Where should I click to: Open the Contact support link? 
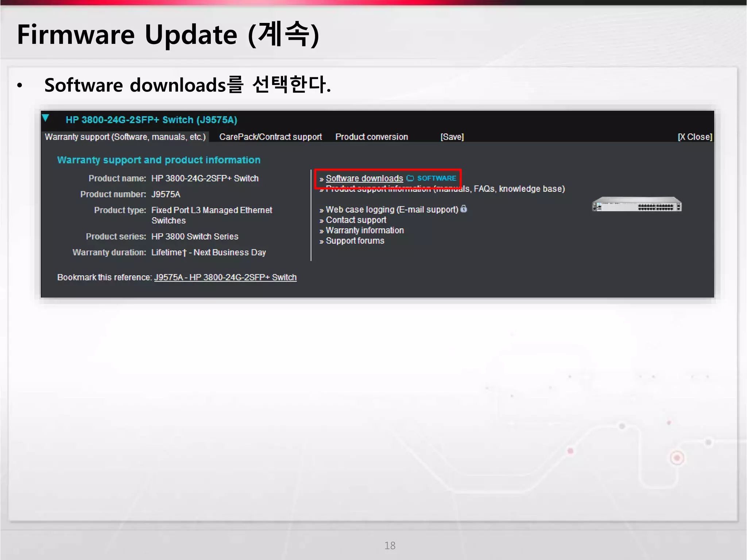(356, 220)
